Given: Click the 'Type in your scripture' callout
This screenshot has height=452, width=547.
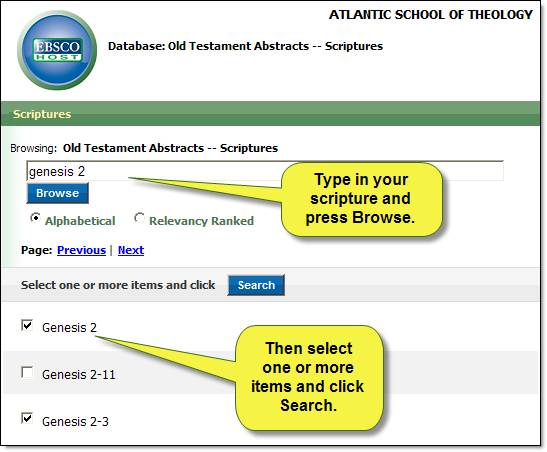Looking at the screenshot, I should pyautogui.click(x=361, y=199).
